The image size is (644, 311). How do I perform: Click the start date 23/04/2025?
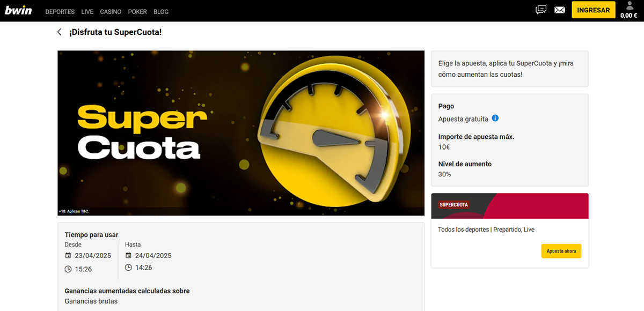point(93,256)
